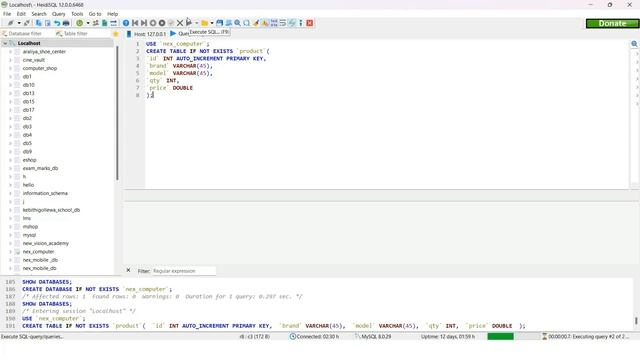Click the copy toolbar icon
640x360 pixels.
39,23
